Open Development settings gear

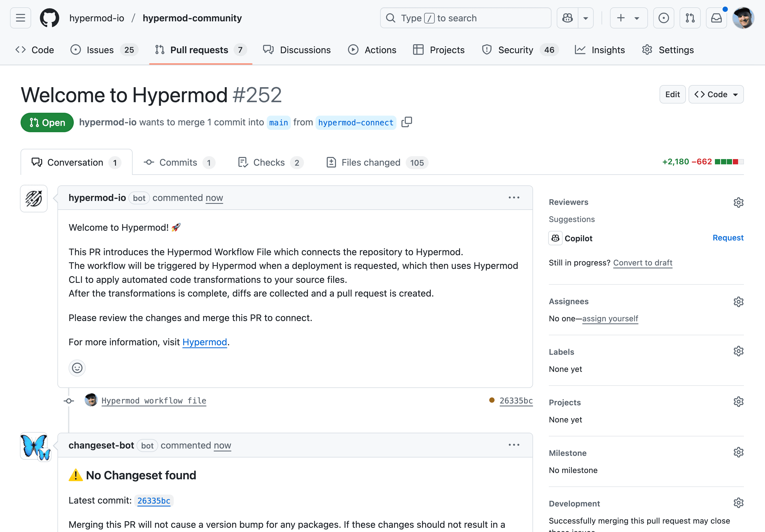(738, 503)
